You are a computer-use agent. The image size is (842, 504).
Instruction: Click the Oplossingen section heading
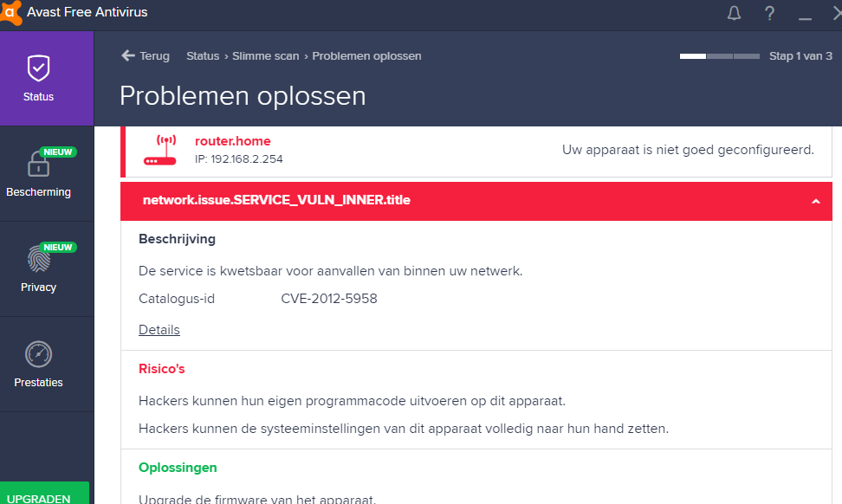point(178,468)
